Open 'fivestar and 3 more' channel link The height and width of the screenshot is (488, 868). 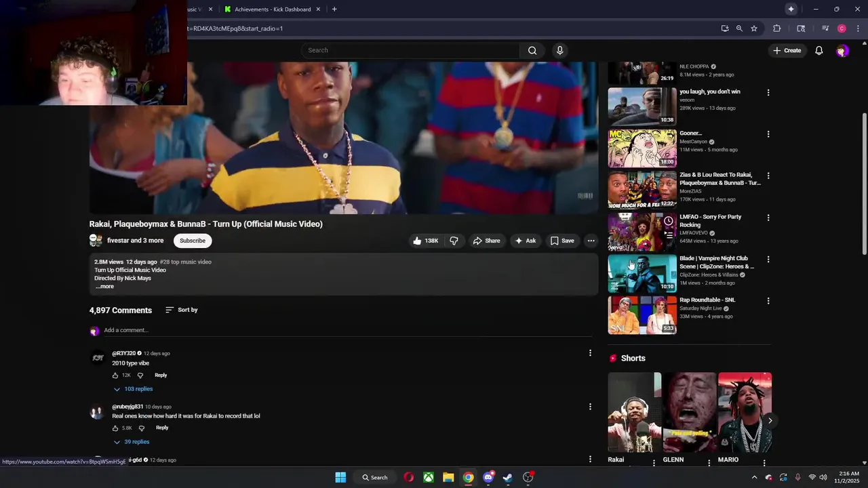tap(135, 241)
